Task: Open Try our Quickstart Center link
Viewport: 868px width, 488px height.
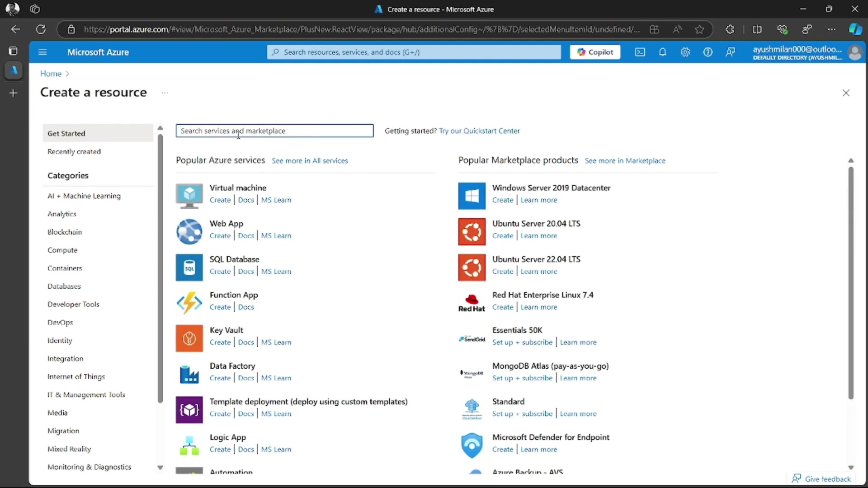Action: (x=480, y=131)
